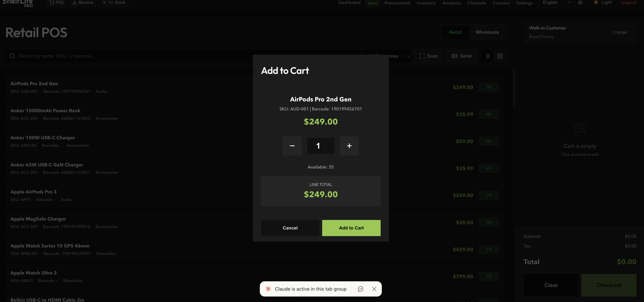Viewport: 644px width, 302px height.
Task: Select the POS shopping cart icon
Action: point(52,3)
